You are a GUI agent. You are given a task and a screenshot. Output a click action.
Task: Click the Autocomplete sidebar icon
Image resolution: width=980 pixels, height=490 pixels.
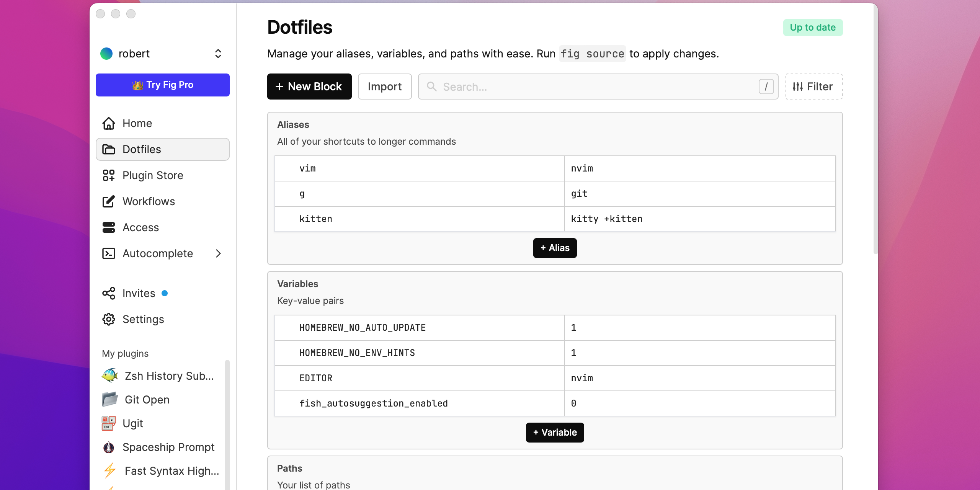109,253
